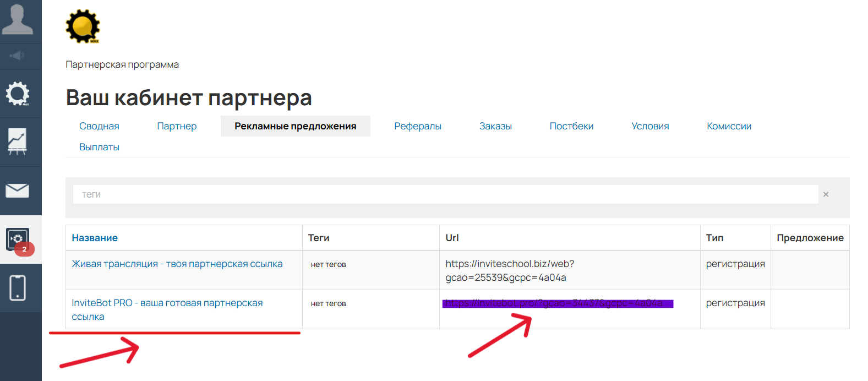Open the mobile phone sidebar icon
This screenshot has height=381, width=868.
[18, 288]
